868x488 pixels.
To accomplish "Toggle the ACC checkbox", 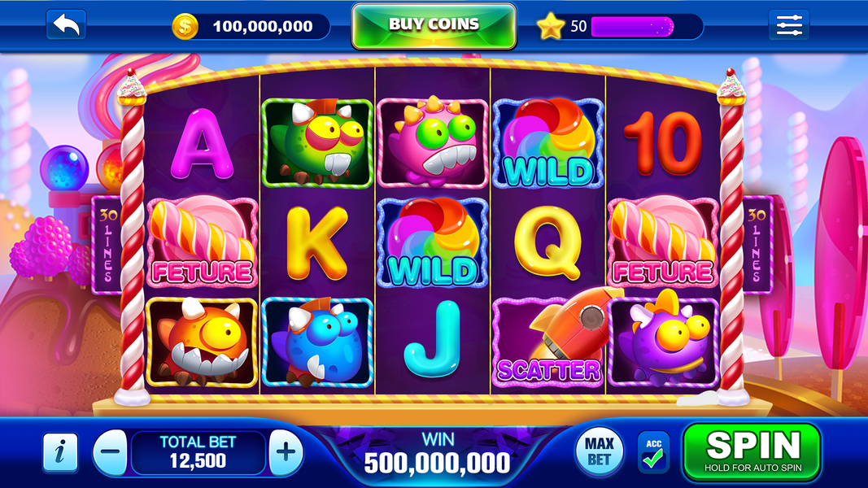I will pos(653,452).
